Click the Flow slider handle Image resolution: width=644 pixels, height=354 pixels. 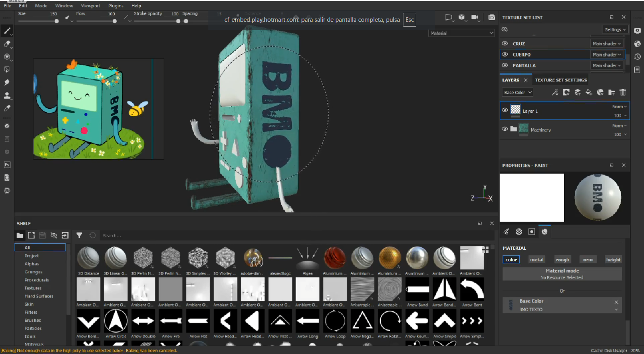tap(114, 21)
